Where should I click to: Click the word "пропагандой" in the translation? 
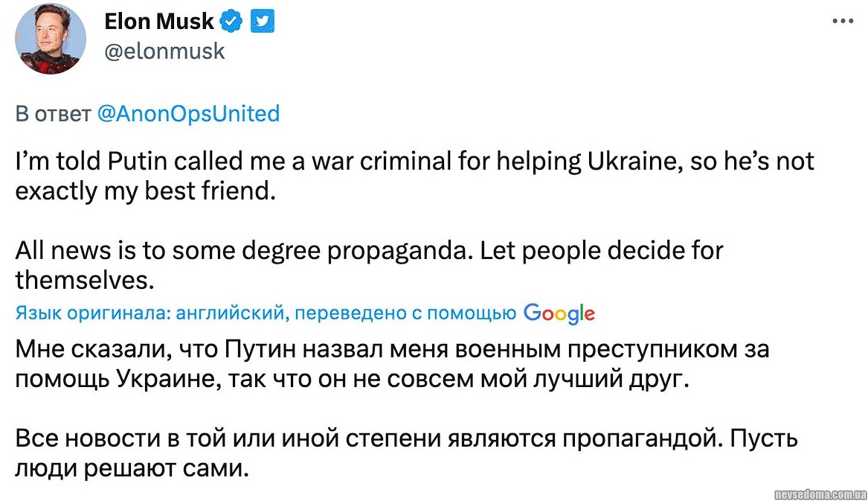click(x=640, y=439)
